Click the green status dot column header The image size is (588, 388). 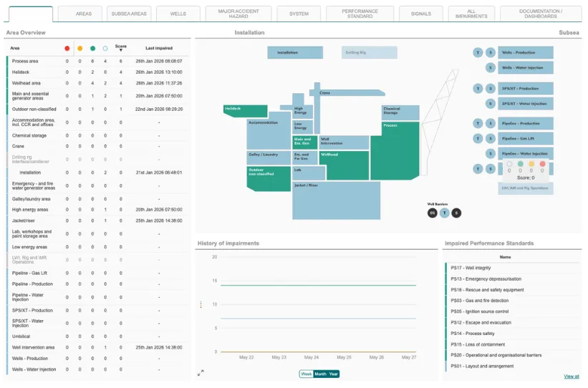pyautogui.click(x=92, y=49)
